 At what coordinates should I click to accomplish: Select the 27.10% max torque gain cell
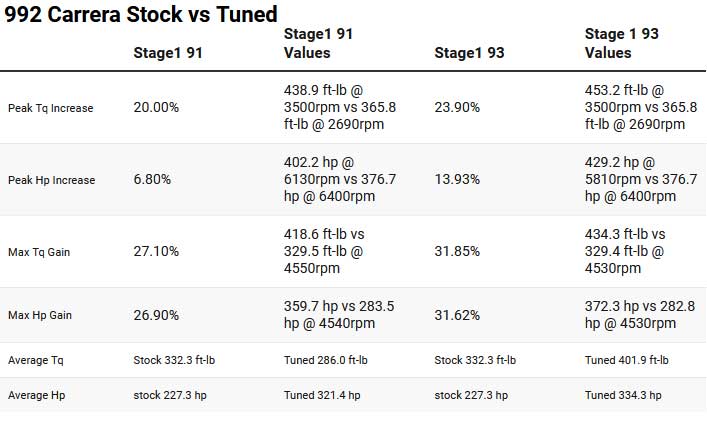[x=156, y=251]
